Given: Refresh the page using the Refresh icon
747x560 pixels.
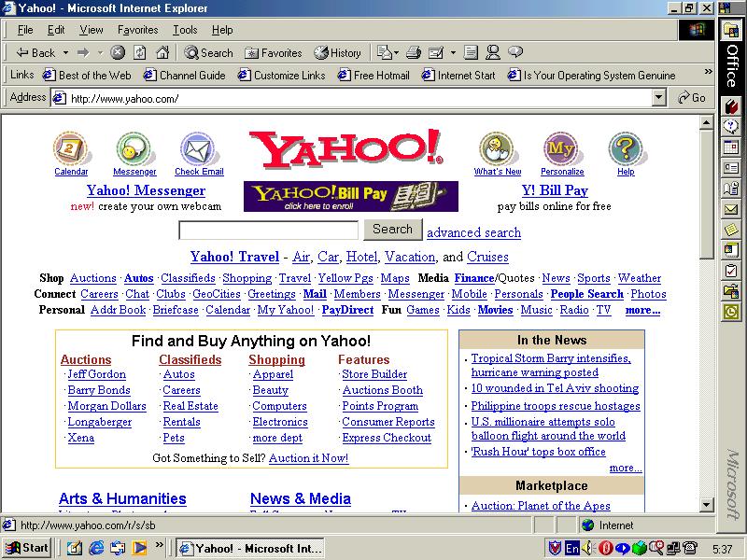Looking at the screenshot, I should tap(139, 52).
